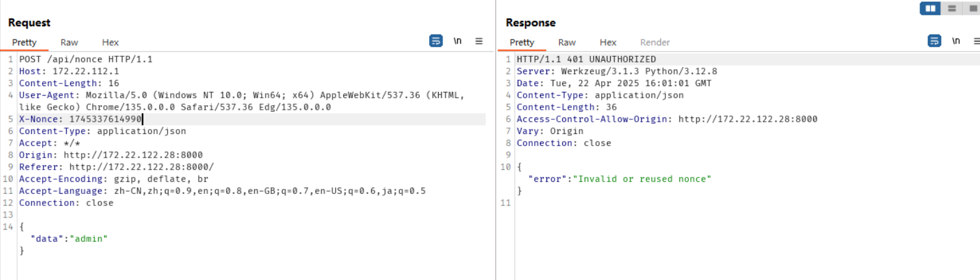
Task: Switch to side-by-side layout view
Action: pos(930,8)
